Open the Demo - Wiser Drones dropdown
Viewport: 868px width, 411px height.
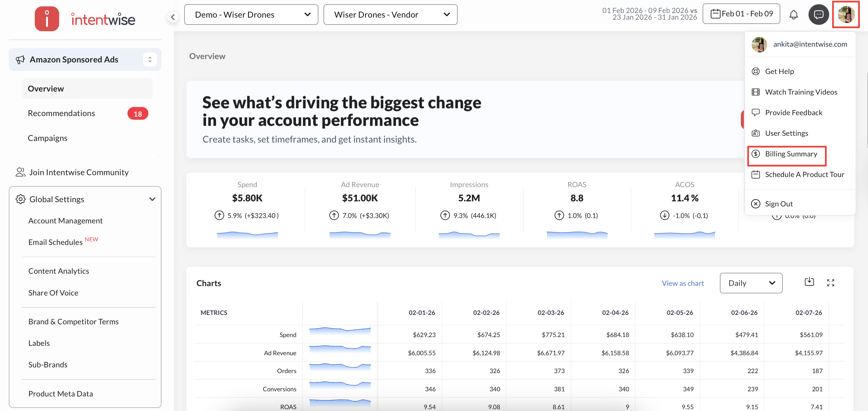(x=251, y=15)
